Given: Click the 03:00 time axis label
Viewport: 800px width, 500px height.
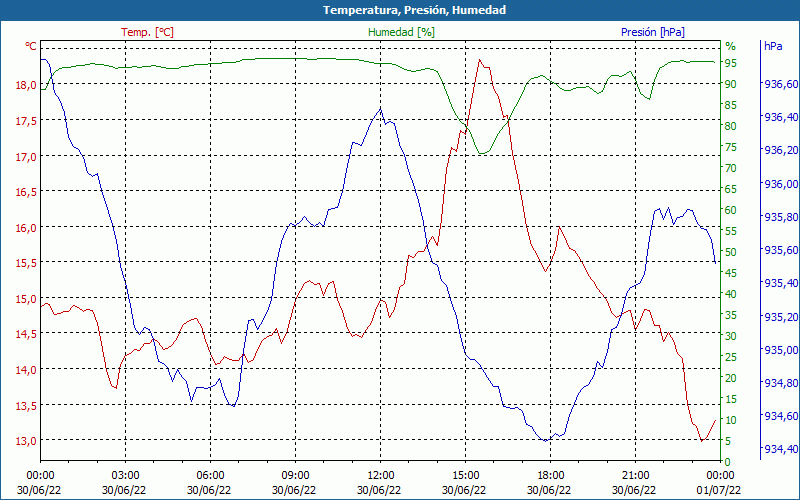Looking at the screenshot, I should (126, 476).
